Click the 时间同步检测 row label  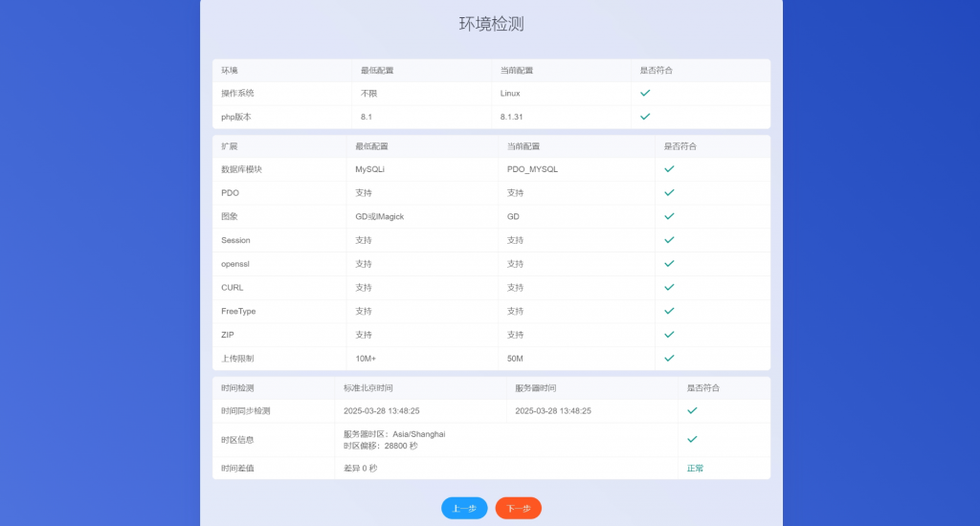pyautogui.click(x=246, y=411)
